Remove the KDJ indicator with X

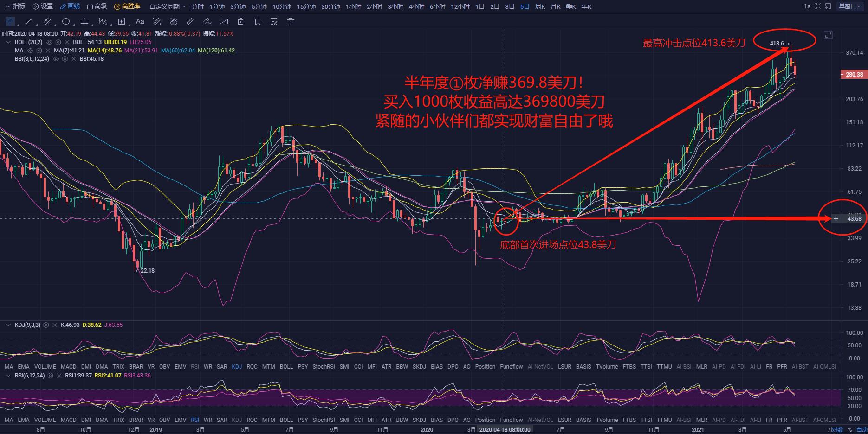tap(54, 325)
